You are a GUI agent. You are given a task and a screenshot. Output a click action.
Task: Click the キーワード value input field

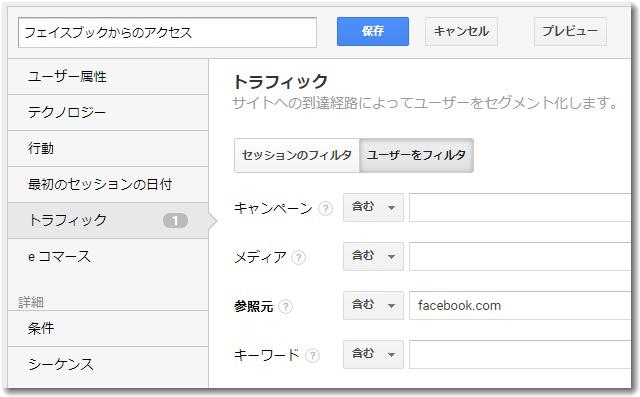point(520,354)
